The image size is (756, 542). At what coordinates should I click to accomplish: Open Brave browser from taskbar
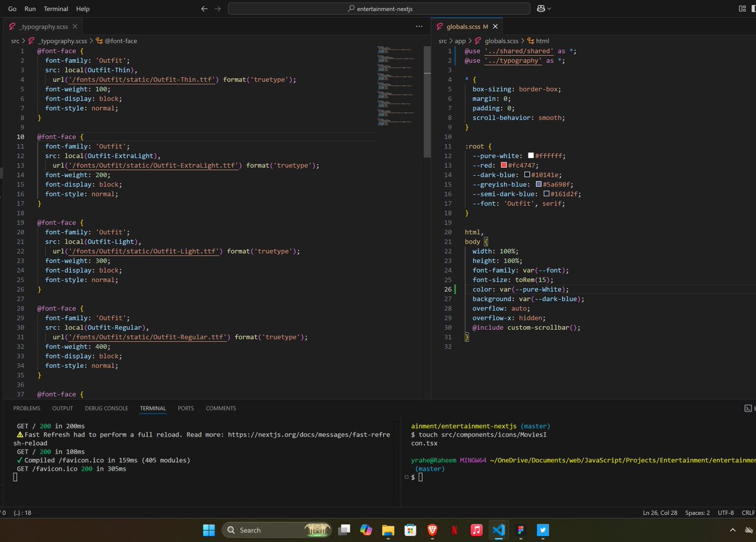[432, 530]
